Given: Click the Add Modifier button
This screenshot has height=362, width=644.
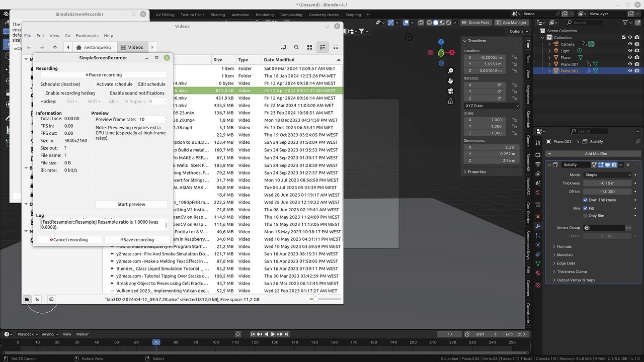Looking at the screenshot, I should 594,154.
